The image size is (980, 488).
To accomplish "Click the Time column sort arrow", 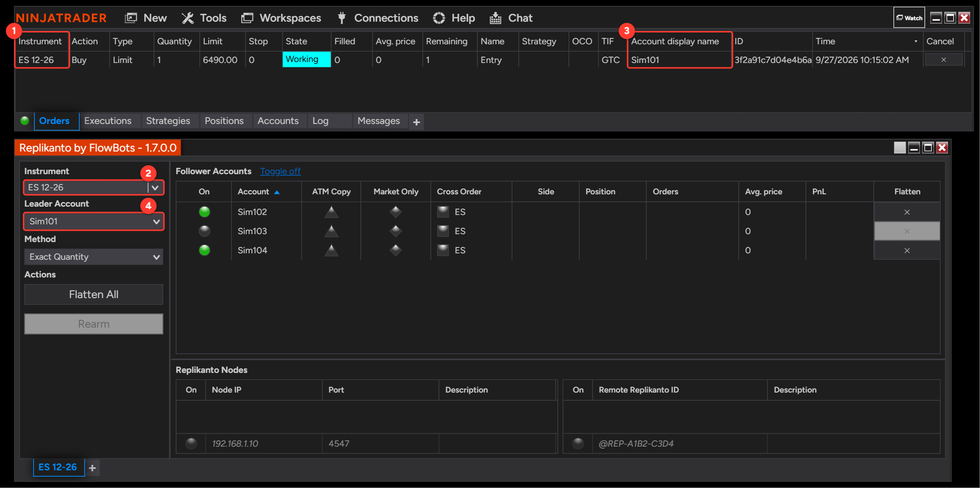I will coord(916,42).
